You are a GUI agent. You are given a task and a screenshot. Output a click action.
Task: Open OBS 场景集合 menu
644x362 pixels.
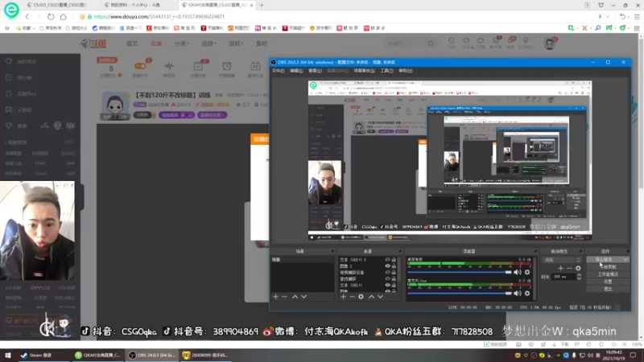(x=364, y=71)
